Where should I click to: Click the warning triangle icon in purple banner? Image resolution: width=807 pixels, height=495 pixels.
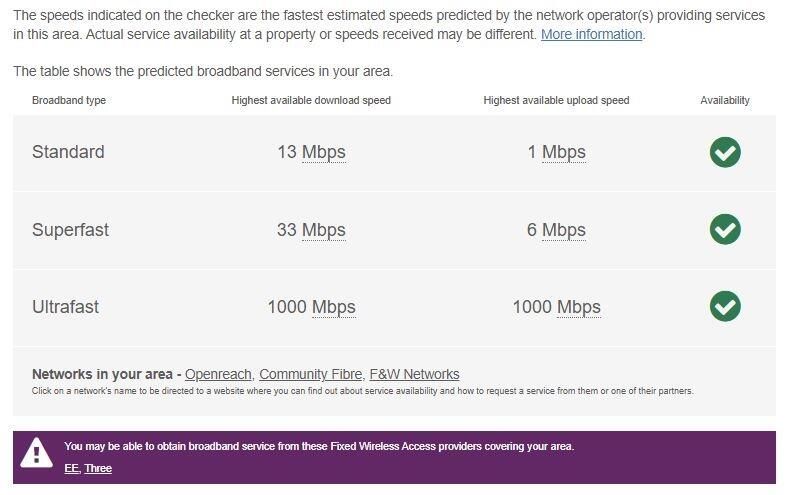37,454
